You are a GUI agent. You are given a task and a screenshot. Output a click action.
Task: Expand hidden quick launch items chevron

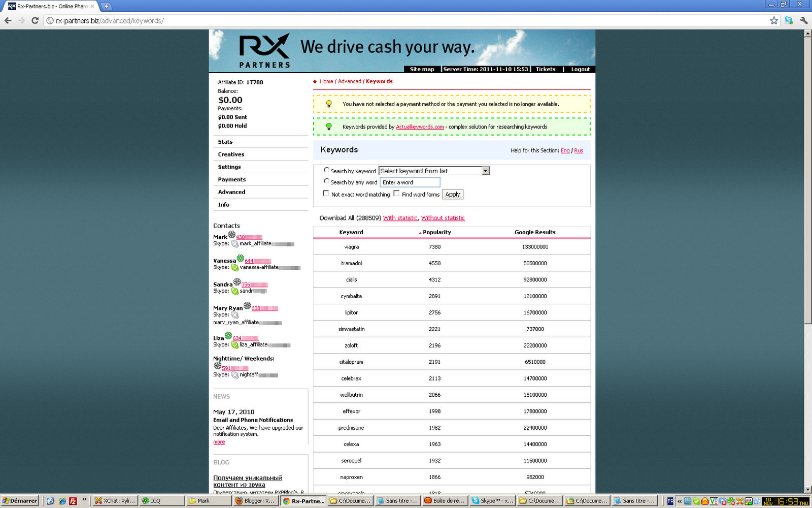[85, 500]
